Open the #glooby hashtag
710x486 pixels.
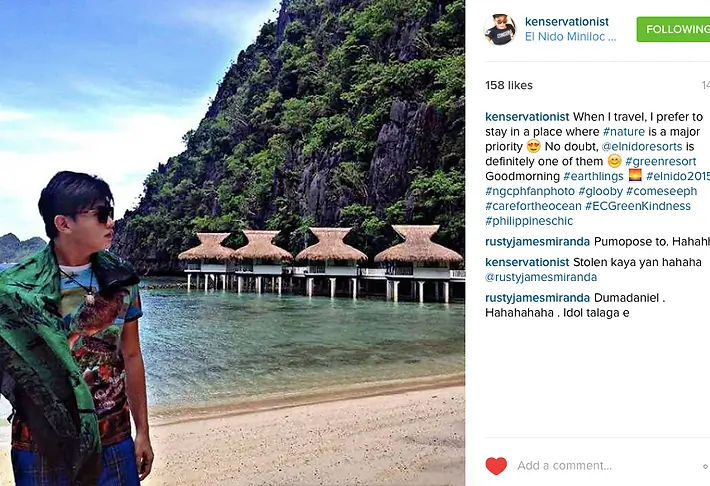point(600,191)
